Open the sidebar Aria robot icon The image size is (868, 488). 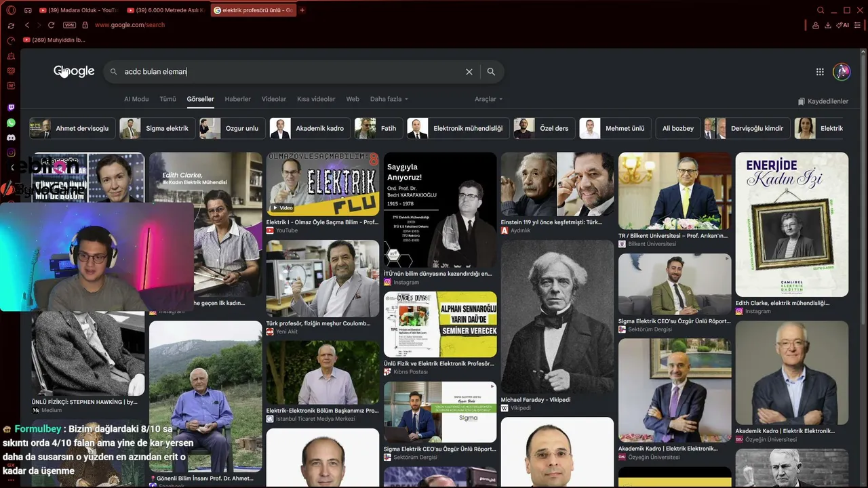tap(11, 56)
